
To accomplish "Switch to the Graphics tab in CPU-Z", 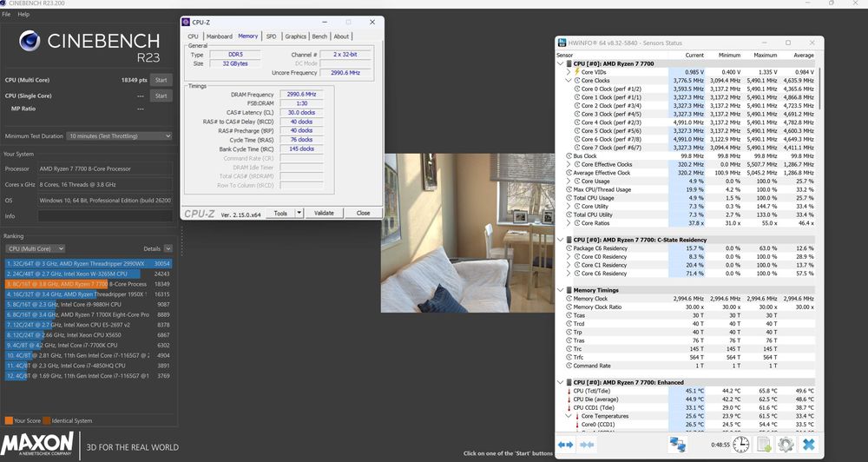I will pyautogui.click(x=295, y=36).
